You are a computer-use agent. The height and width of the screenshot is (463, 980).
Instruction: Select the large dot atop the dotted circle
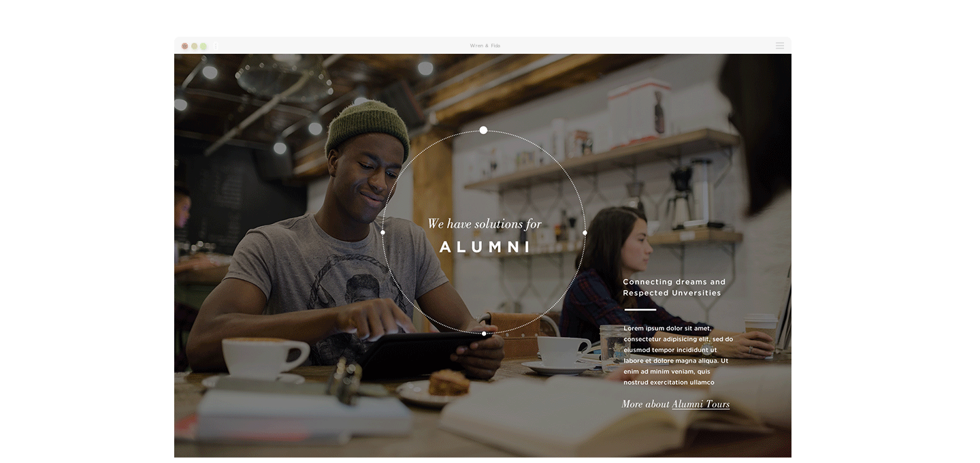click(483, 130)
